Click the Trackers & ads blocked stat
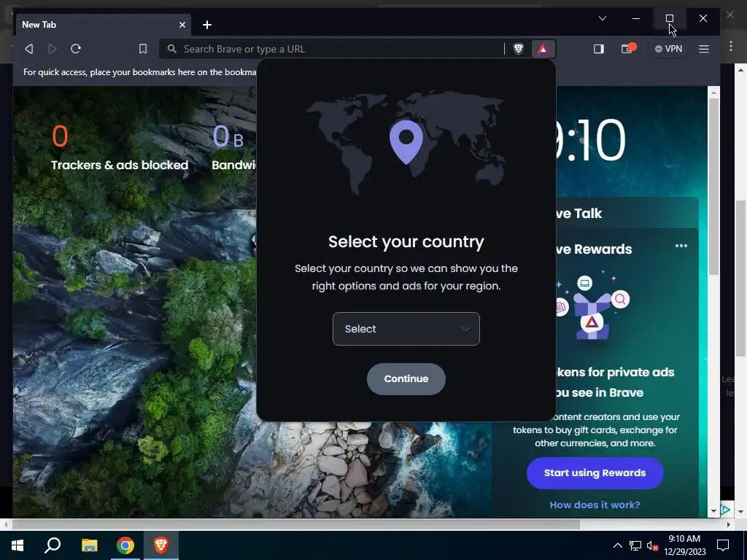747x560 pixels. [119, 147]
